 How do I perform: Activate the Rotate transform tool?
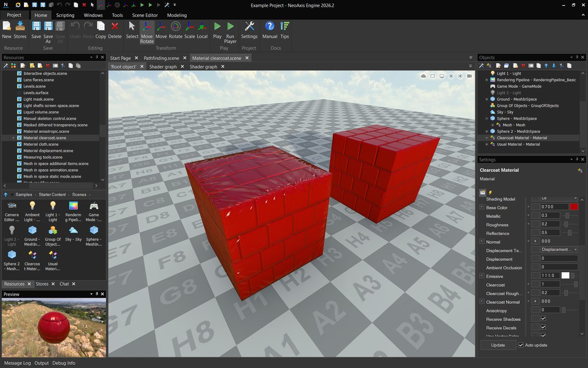(175, 30)
